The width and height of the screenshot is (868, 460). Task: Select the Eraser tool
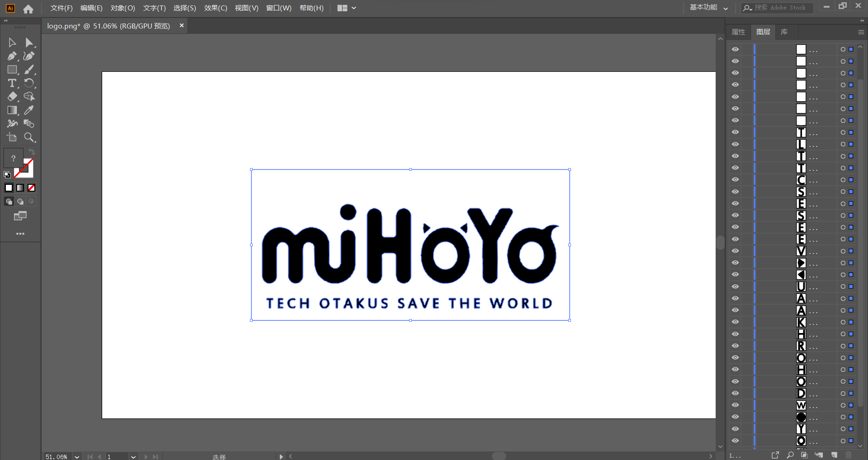coord(12,96)
